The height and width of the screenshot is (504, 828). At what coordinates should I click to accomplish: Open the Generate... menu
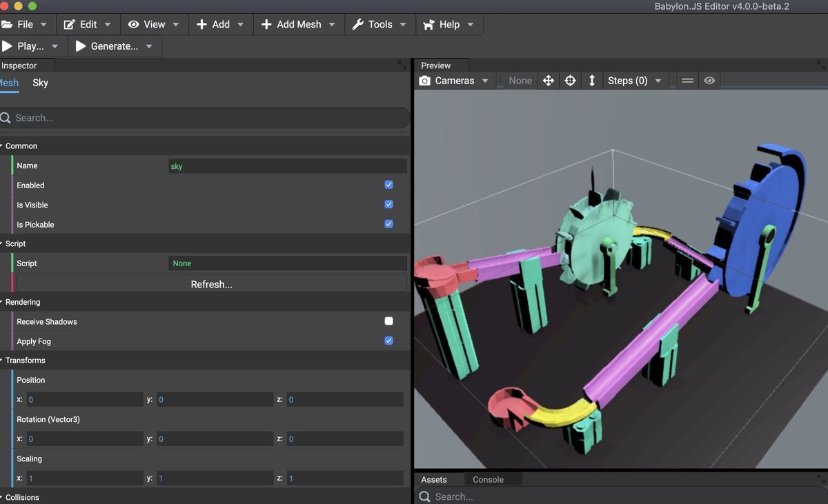(110, 46)
